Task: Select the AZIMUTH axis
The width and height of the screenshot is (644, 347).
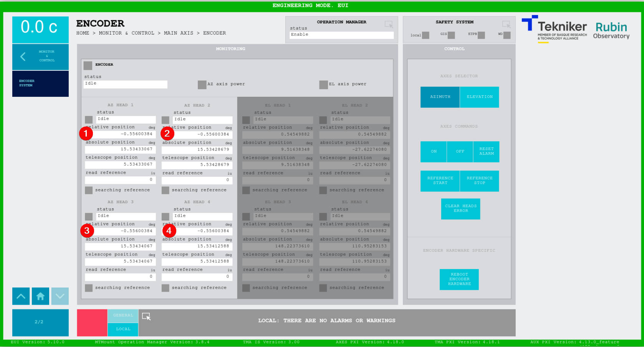Action: click(440, 97)
